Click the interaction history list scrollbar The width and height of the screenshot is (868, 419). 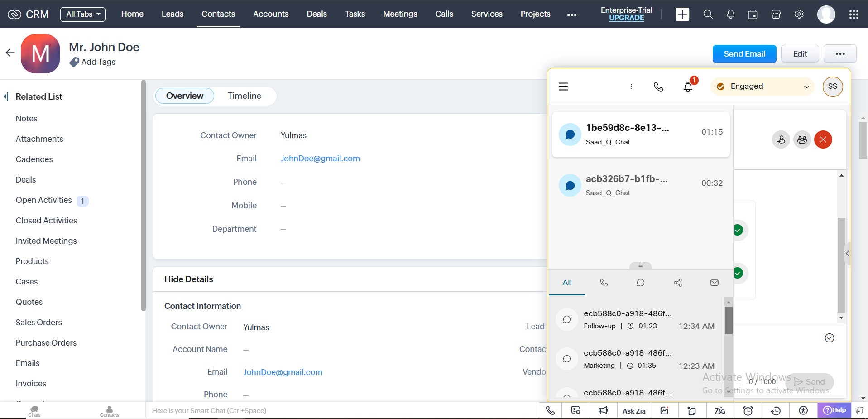coord(729,321)
